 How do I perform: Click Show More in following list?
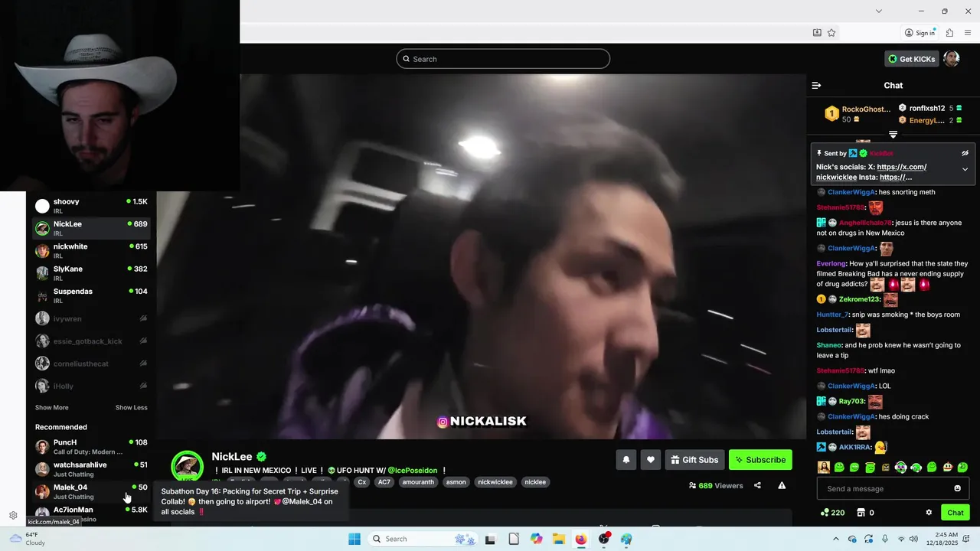51,408
